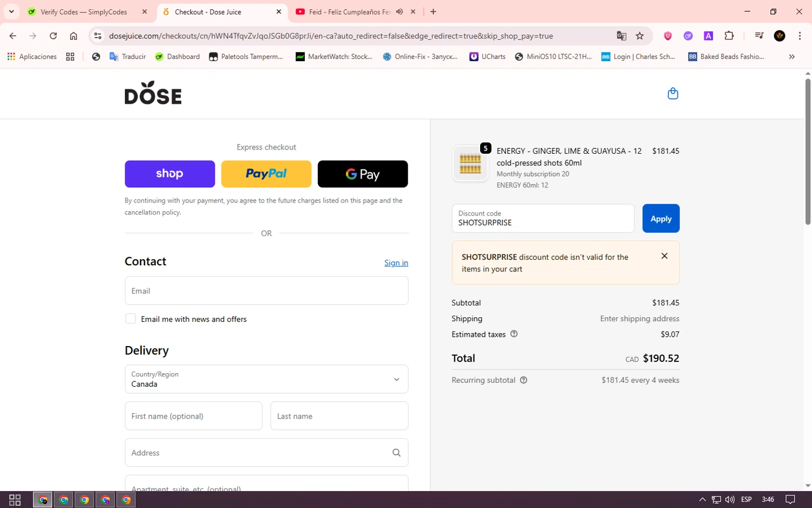Click the page vertical scrollbar
This screenshot has height=508, width=812.
point(808,152)
